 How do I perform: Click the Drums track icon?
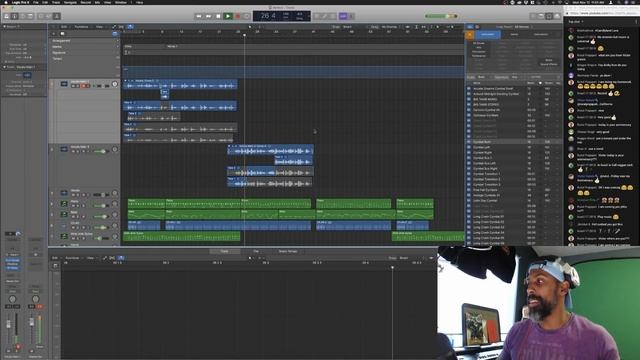tap(64, 225)
